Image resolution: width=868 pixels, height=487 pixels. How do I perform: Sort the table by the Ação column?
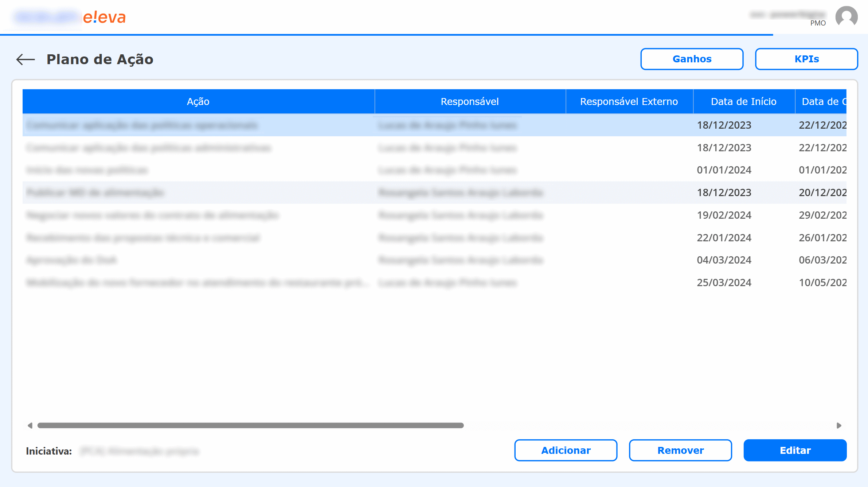click(x=198, y=101)
